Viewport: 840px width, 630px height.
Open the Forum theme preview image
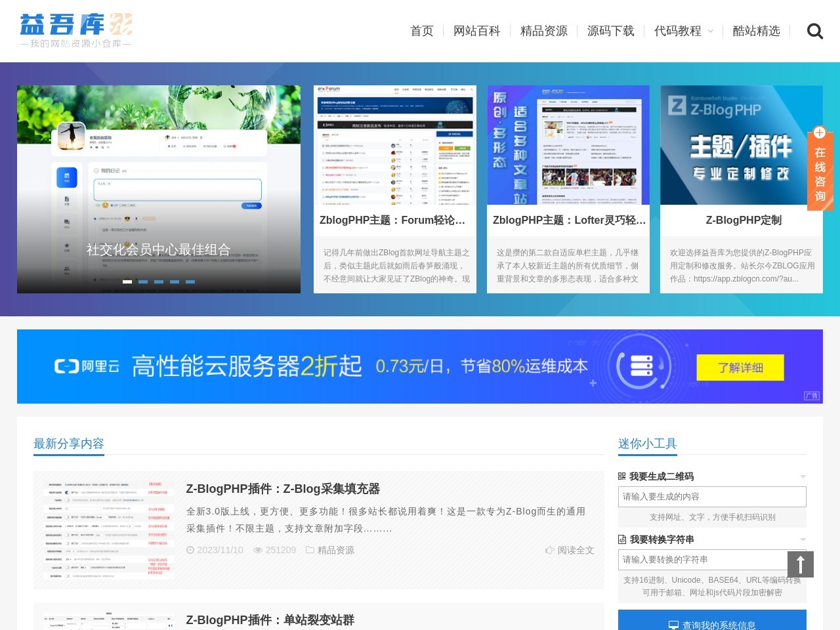[x=395, y=145]
